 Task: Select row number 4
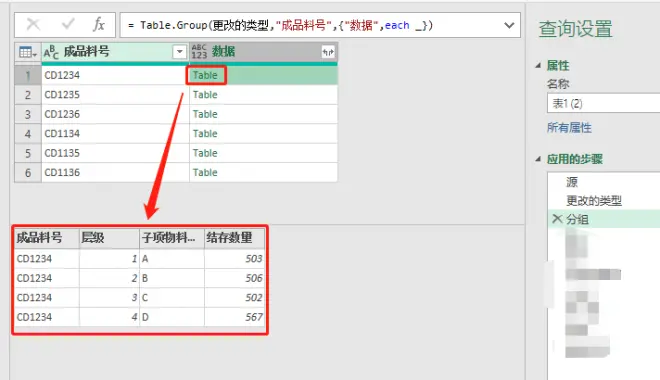click(x=28, y=133)
